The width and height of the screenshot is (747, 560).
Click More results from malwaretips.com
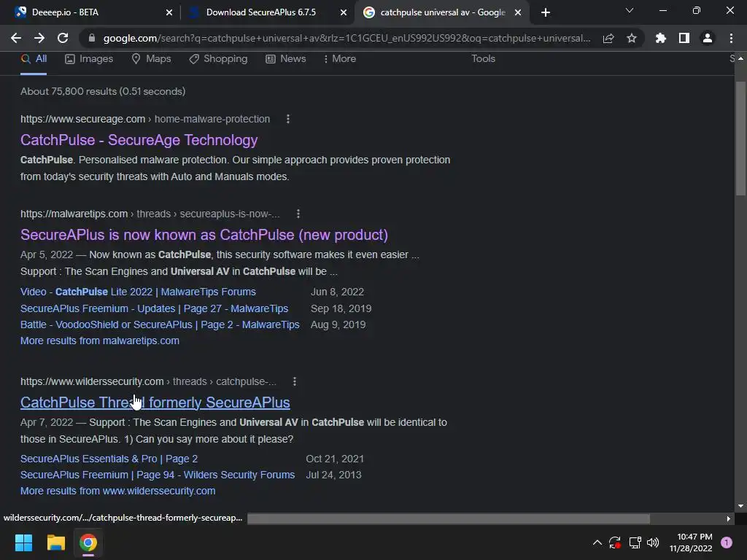(100, 341)
